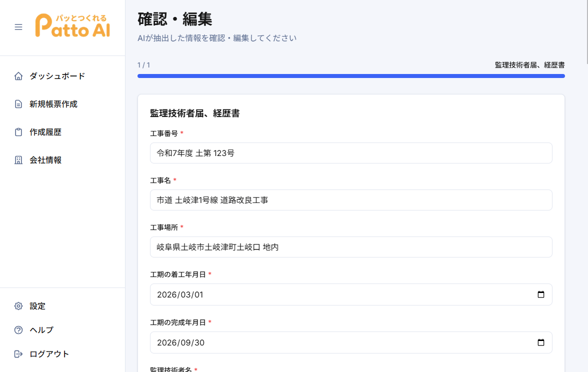Viewport: 588px width, 372px height.
Task: Click the hamburger menu icon
Action: [x=18, y=27]
